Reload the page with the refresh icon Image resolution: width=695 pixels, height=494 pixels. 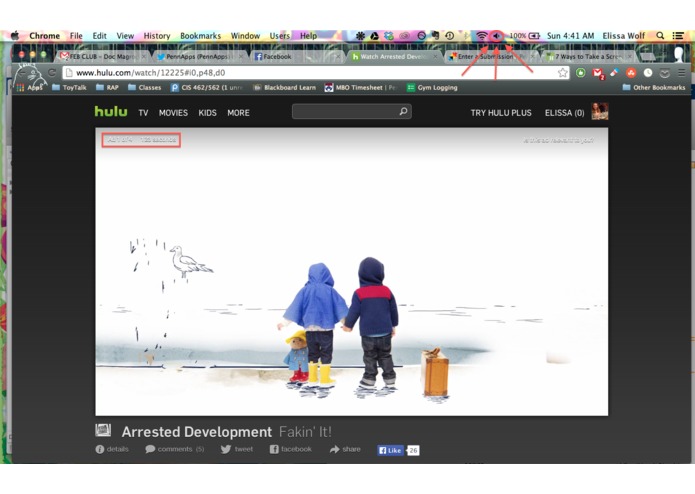(52, 73)
